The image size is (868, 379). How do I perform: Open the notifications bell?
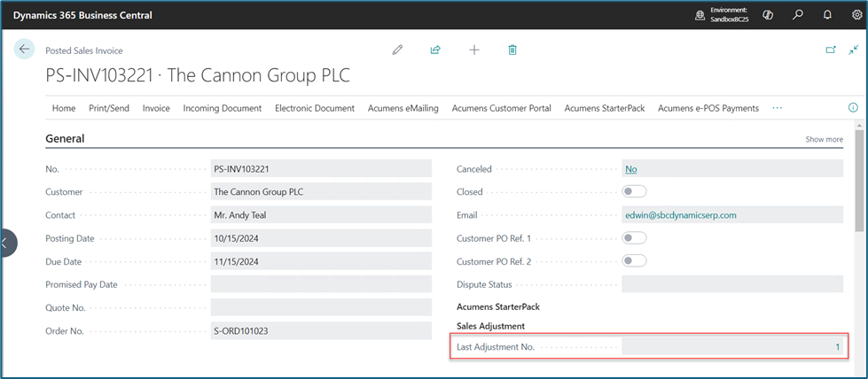coord(827,15)
